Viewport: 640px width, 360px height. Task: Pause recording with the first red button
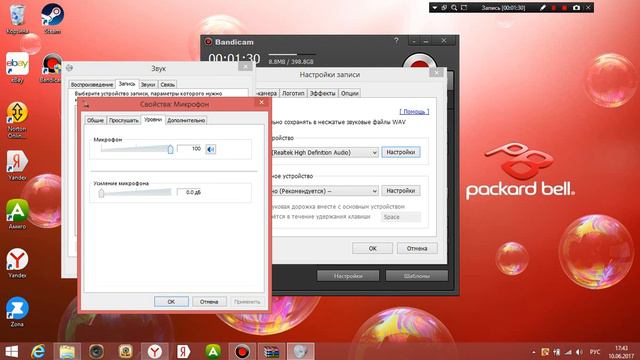click(x=554, y=8)
